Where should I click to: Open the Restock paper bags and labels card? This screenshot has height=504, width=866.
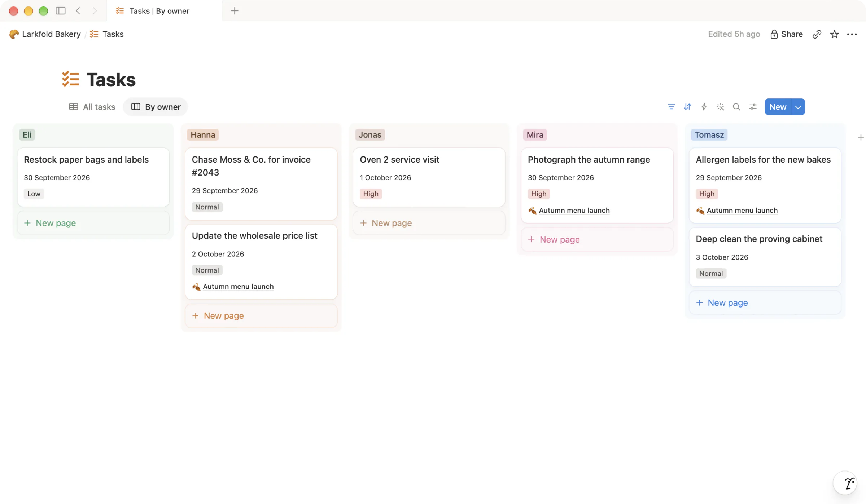pyautogui.click(x=93, y=177)
